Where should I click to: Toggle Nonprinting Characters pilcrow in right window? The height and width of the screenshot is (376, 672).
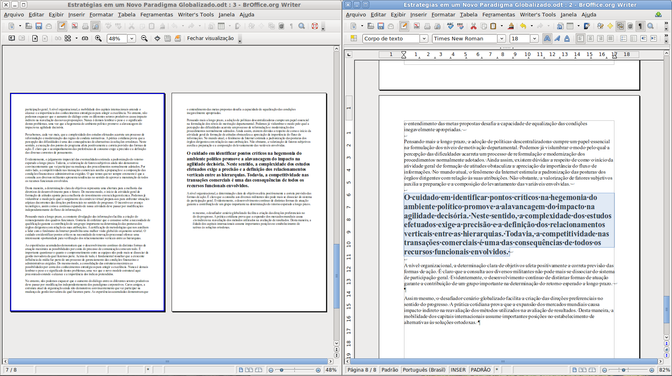point(639,26)
